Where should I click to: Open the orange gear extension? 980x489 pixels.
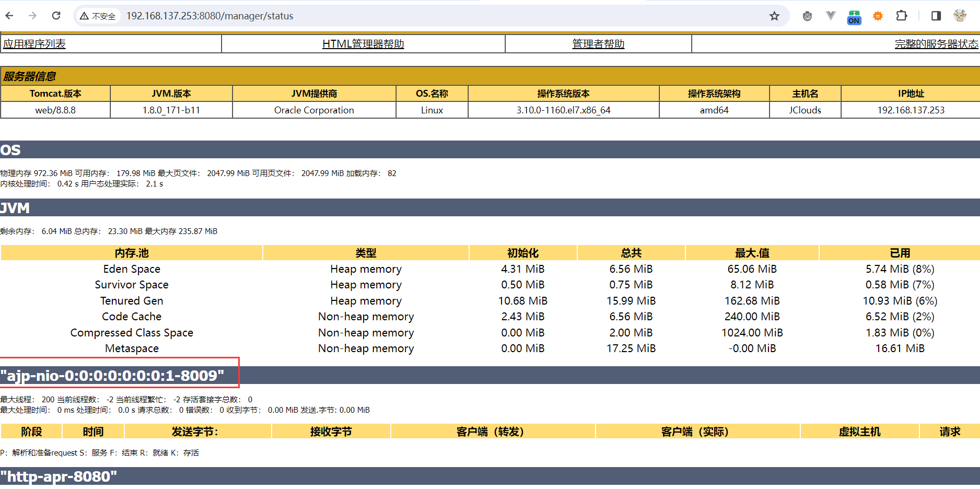pos(878,16)
